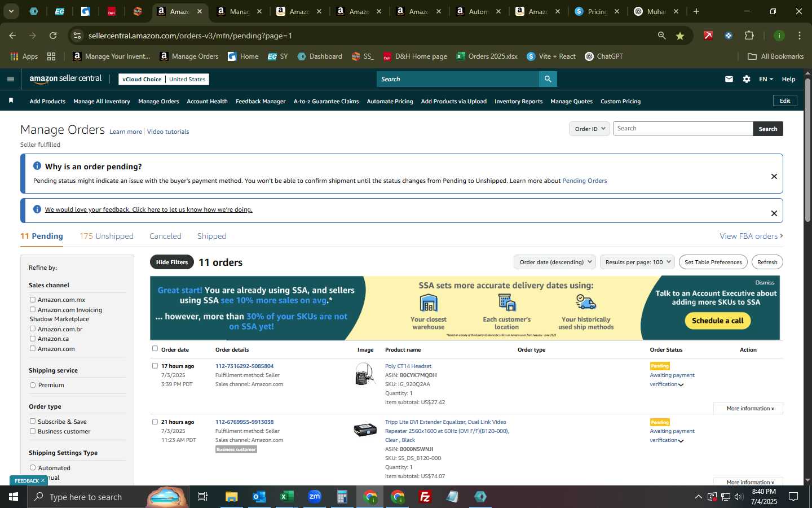This screenshot has height=508, width=812.
Task: Go back with browser back arrow
Action: pyautogui.click(x=12, y=36)
